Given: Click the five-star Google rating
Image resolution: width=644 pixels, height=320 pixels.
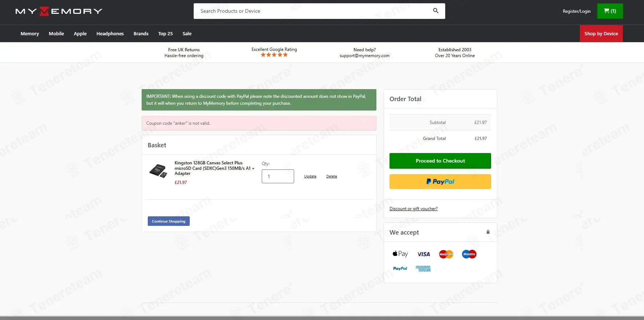Looking at the screenshot, I should pyautogui.click(x=274, y=55).
